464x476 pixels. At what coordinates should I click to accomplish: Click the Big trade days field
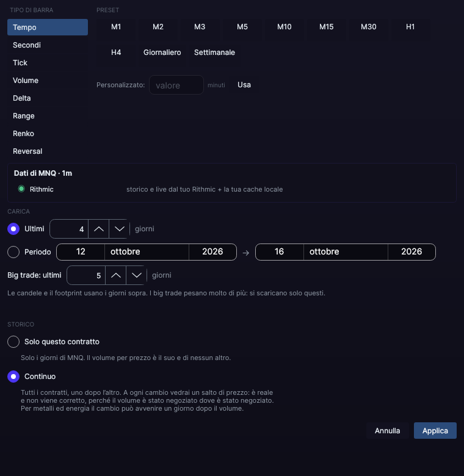pos(86,275)
